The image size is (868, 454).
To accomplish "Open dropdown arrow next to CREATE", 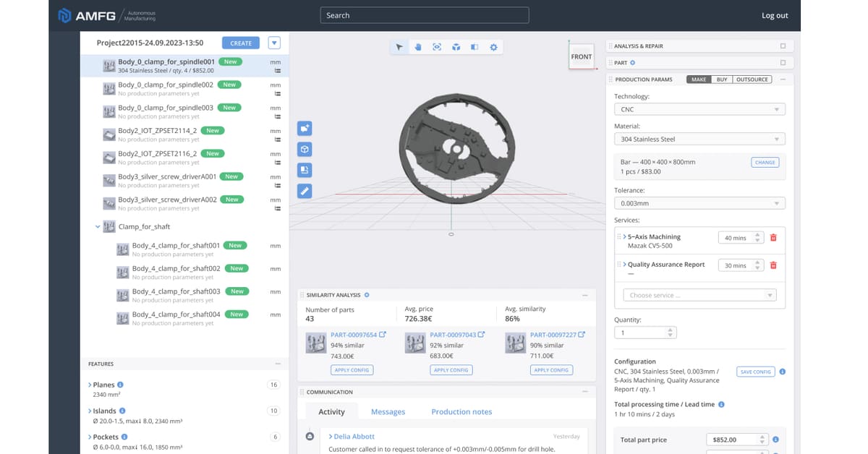I will click(x=273, y=43).
